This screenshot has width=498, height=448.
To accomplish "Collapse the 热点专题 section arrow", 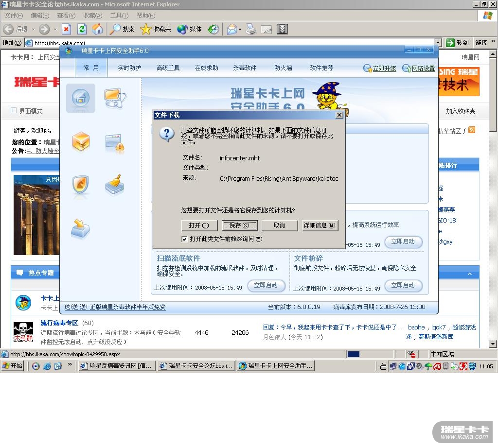I will point(470,274).
